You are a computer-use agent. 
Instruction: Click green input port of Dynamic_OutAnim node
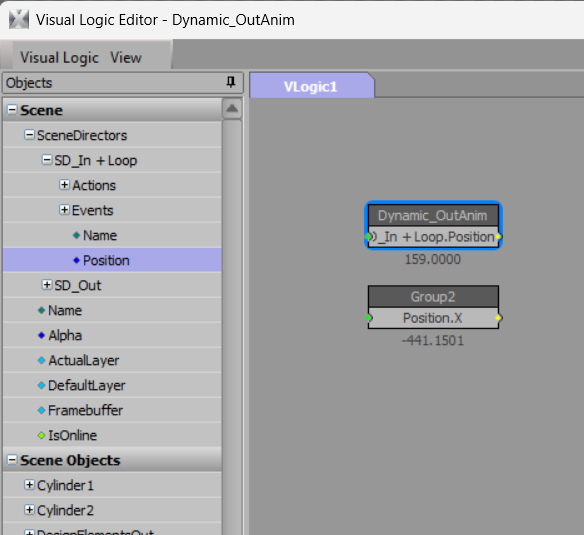click(x=368, y=237)
